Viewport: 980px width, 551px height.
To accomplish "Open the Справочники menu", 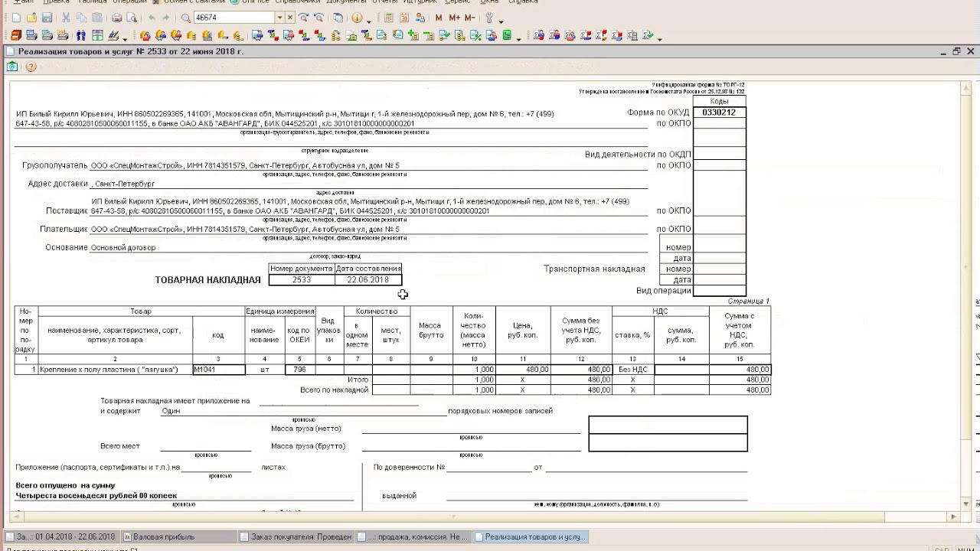I will tap(297, 2).
